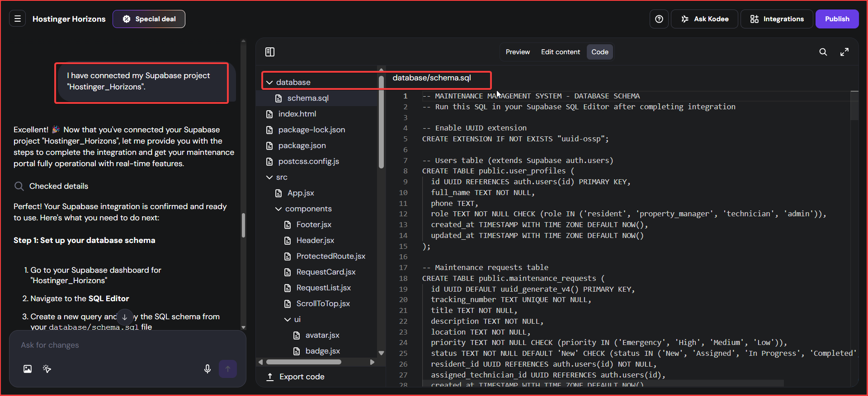
Task: Click line number 17 in gutter
Action: click(x=403, y=267)
